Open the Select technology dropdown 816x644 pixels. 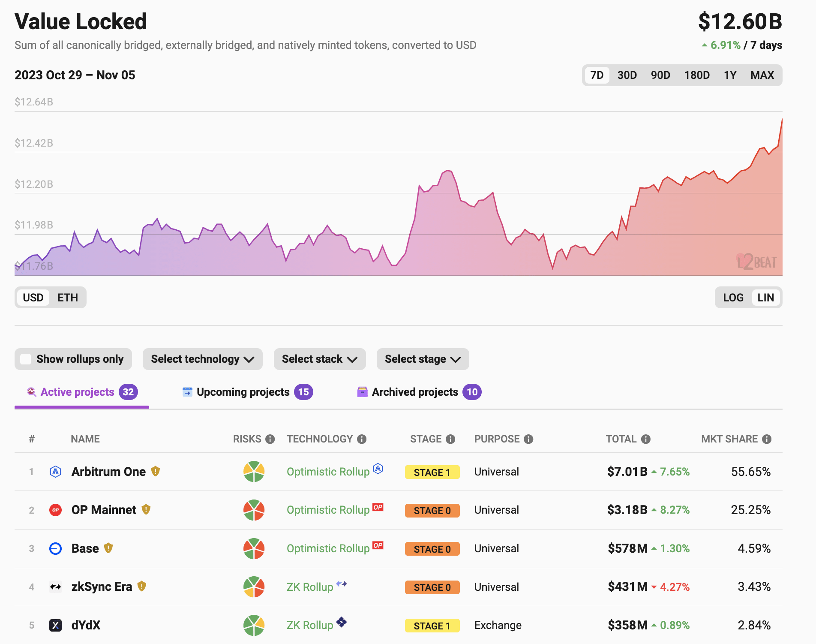click(202, 359)
